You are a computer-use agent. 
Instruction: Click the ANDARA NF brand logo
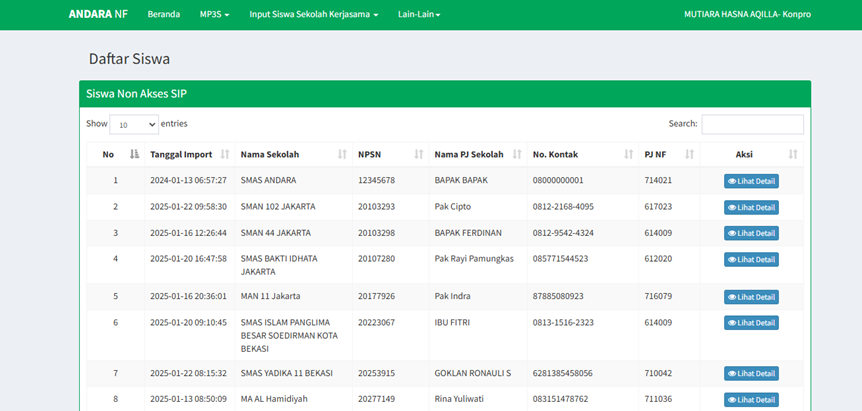point(98,15)
